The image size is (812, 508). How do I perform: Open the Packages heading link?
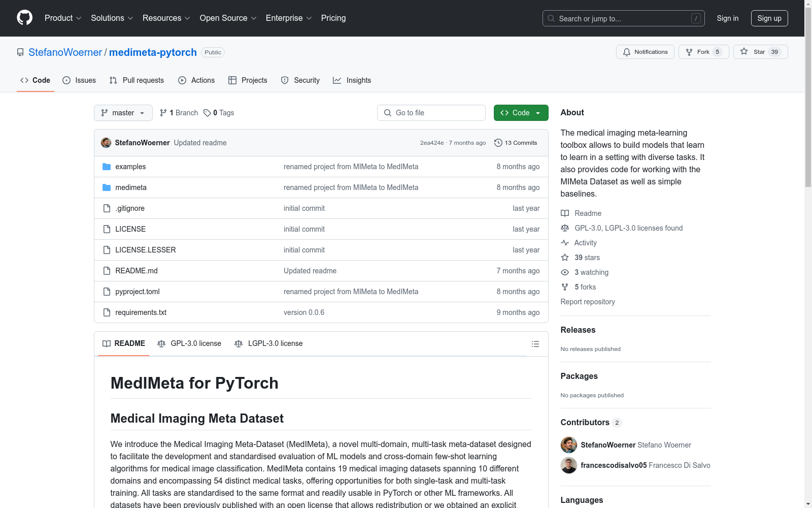tap(579, 376)
